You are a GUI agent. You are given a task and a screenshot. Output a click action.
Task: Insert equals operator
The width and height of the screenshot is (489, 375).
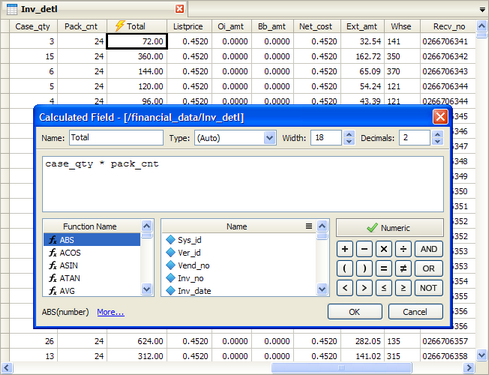384,268
